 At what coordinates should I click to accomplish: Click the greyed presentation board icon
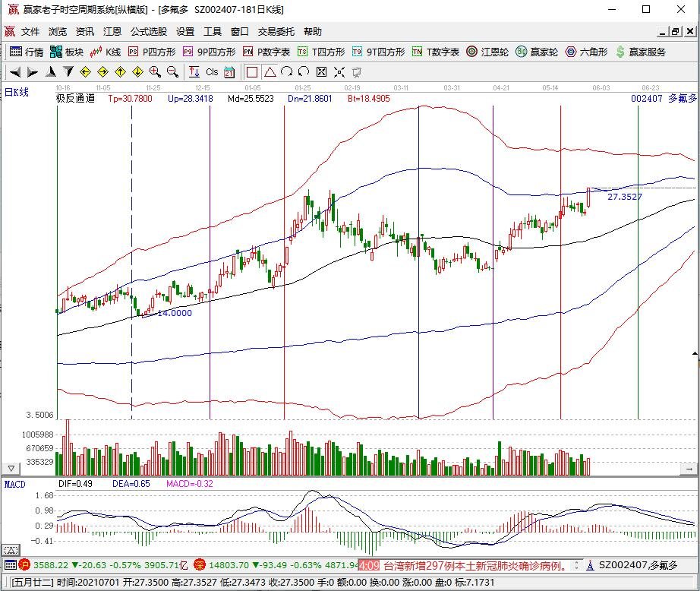(x=357, y=72)
